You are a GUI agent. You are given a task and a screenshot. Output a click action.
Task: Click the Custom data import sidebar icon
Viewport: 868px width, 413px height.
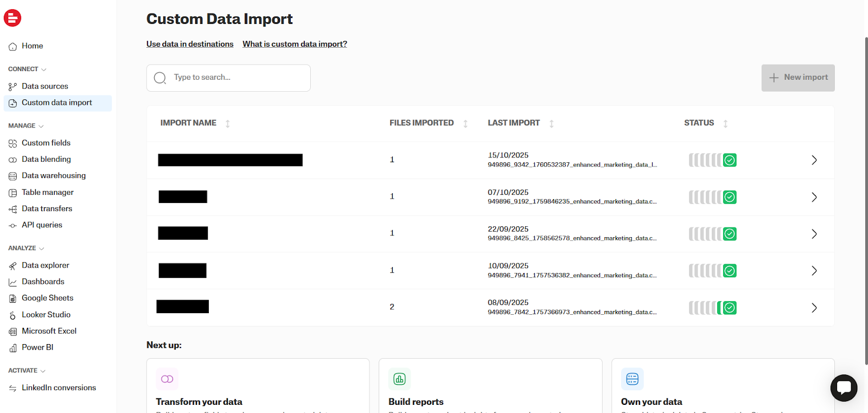click(x=12, y=103)
